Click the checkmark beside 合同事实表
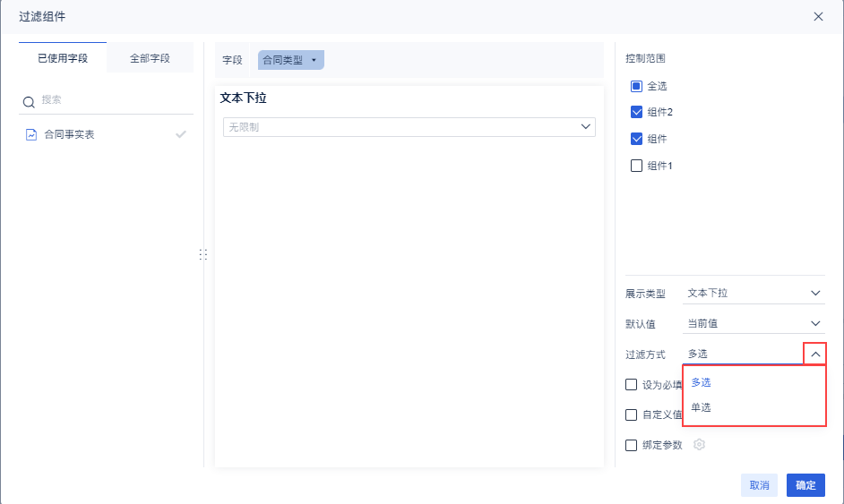Image resolution: width=844 pixels, height=504 pixels. point(181,134)
